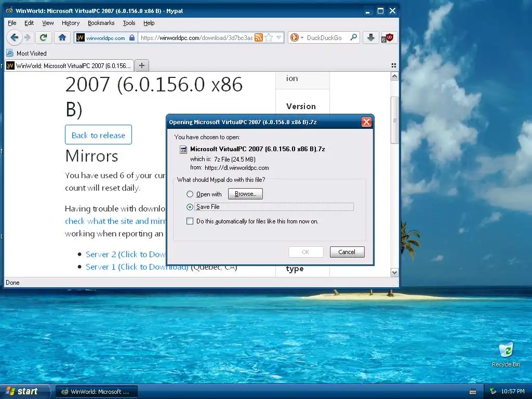Click the winworldpc.com site identity padlock
Screen dimensions: 532x399
132,37
